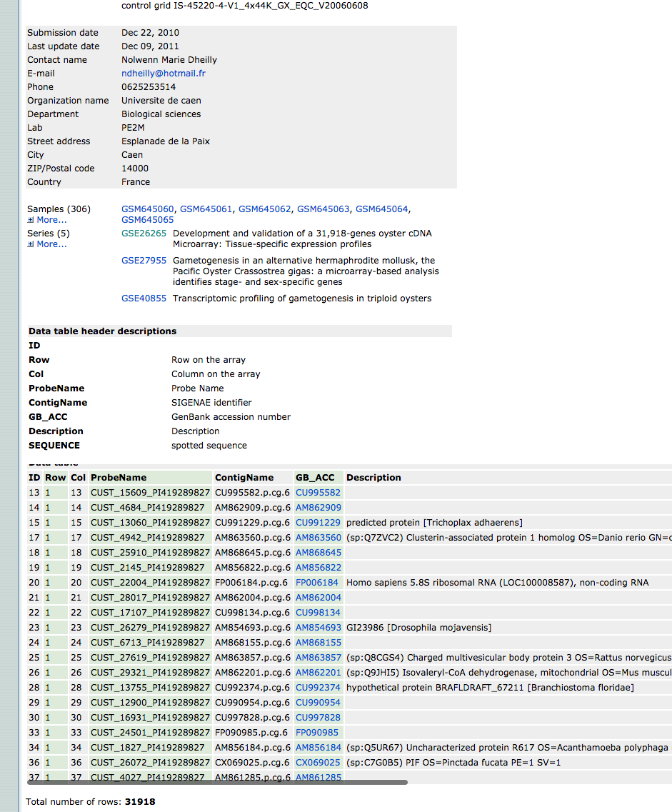The width and height of the screenshot is (672, 812).
Task: Select probe name CUST_22004_PI419289827
Action: (150, 583)
